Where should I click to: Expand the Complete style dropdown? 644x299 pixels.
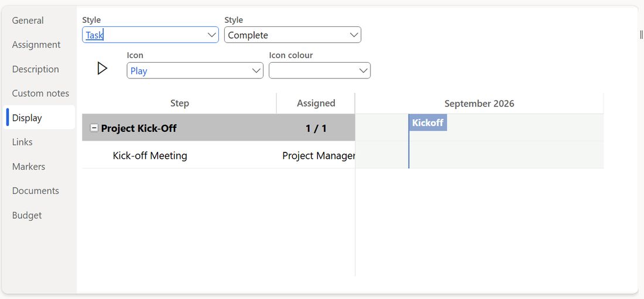[292, 35]
